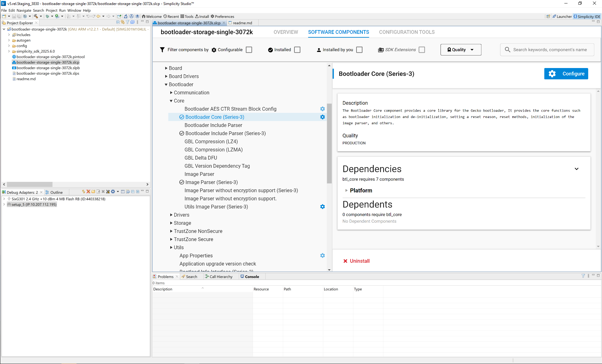Open the Navigate menu
This screenshot has width=602, height=364.
[x=24, y=10]
